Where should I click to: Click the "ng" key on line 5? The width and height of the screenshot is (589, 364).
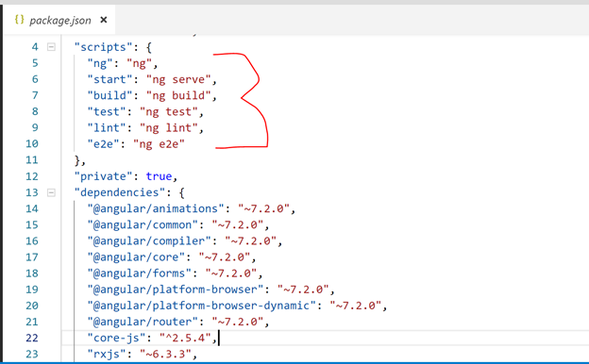tap(99, 63)
